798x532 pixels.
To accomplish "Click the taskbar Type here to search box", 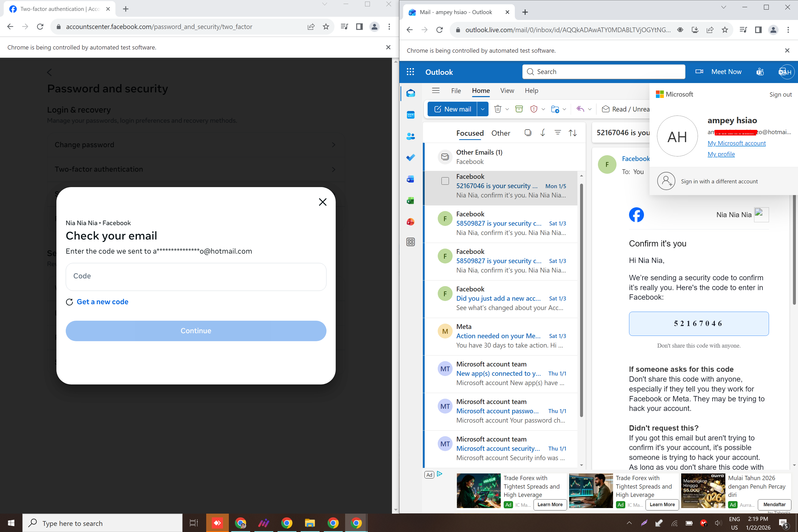I will [102, 523].
